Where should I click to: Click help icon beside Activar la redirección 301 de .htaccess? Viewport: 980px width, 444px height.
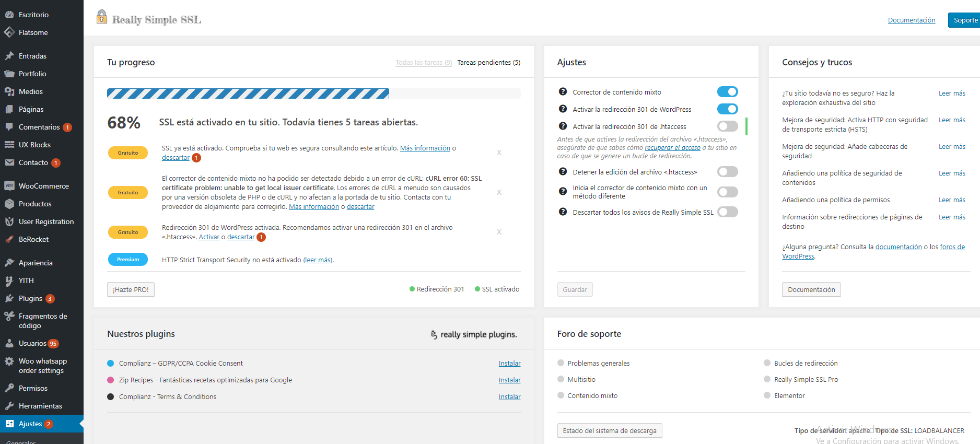pos(563,126)
